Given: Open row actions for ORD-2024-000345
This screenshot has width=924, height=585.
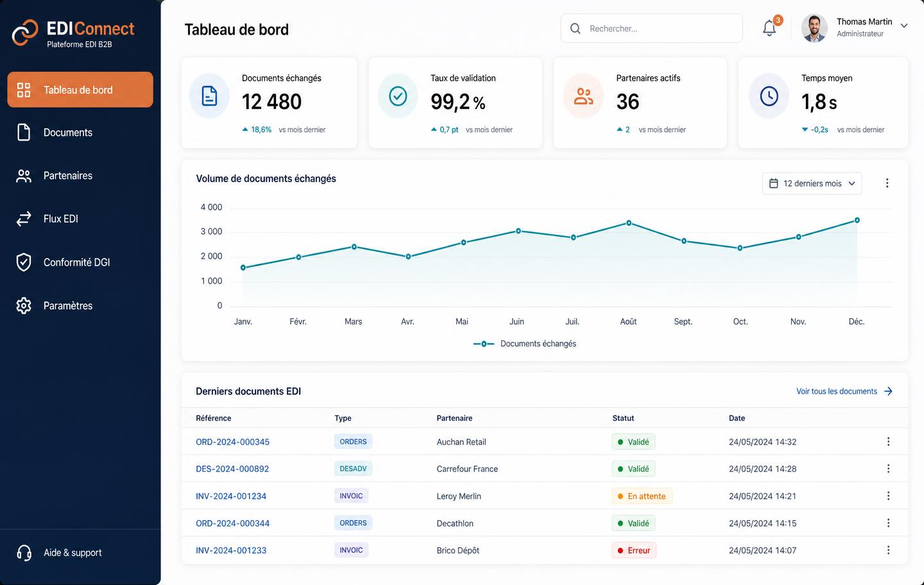Looking at the screenshot, I should click(888, 442).
